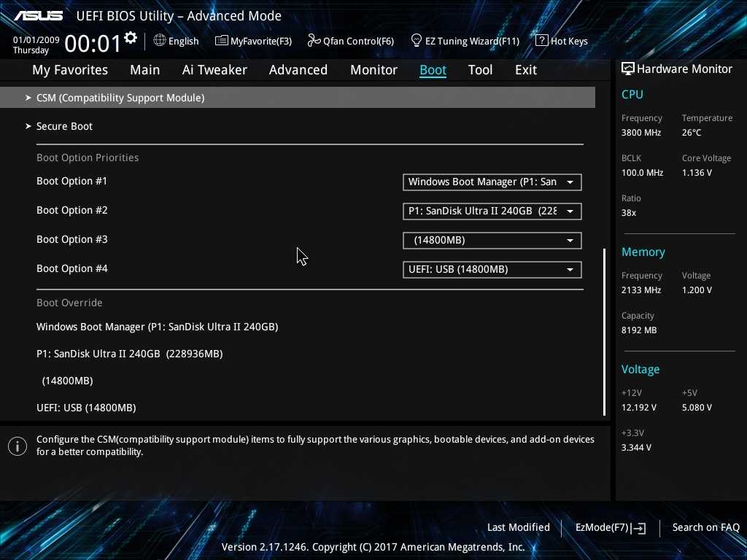
Task: Open Boot Option #3 dropdown
Action: coord(492,241)
